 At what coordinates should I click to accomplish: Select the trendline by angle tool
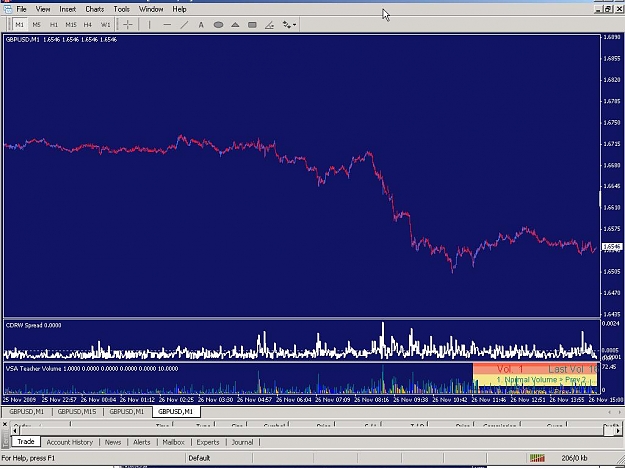pyautogui.click(x=269, y=25)
